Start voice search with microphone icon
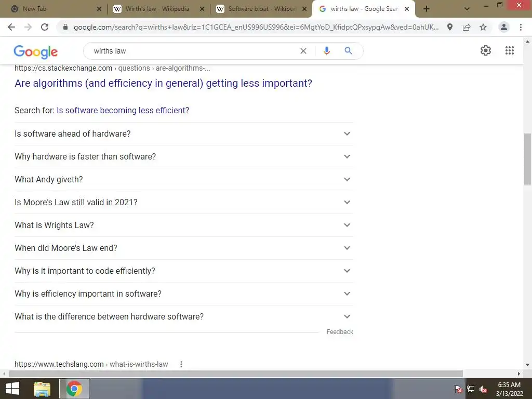 pos(327,51)
